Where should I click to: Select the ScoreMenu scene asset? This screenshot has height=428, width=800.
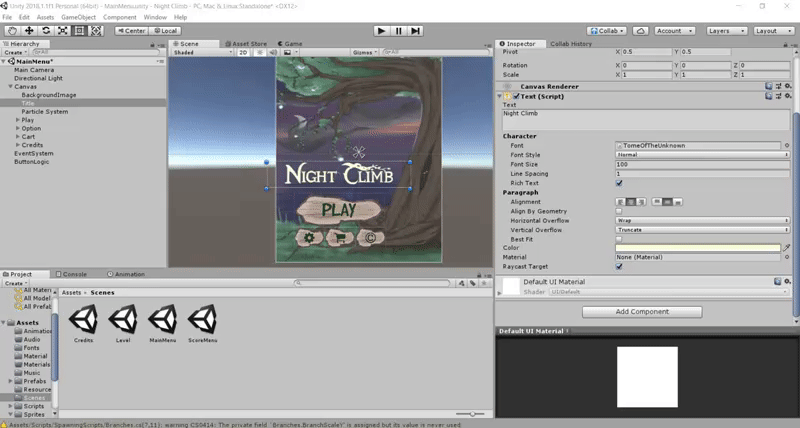coord(203,323)
